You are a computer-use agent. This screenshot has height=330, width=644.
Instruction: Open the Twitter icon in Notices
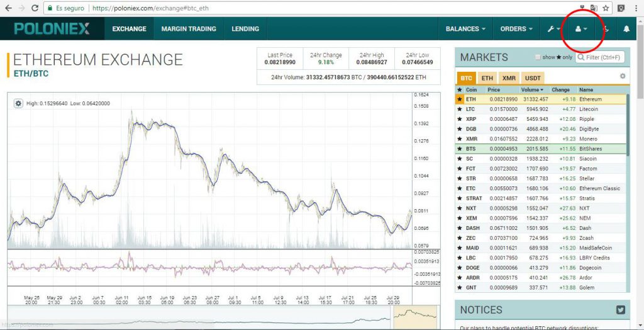point(621,310)
